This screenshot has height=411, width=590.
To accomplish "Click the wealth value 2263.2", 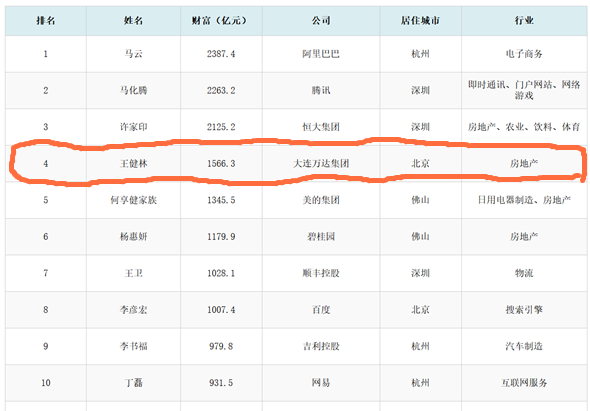I will tap(221, 90).
